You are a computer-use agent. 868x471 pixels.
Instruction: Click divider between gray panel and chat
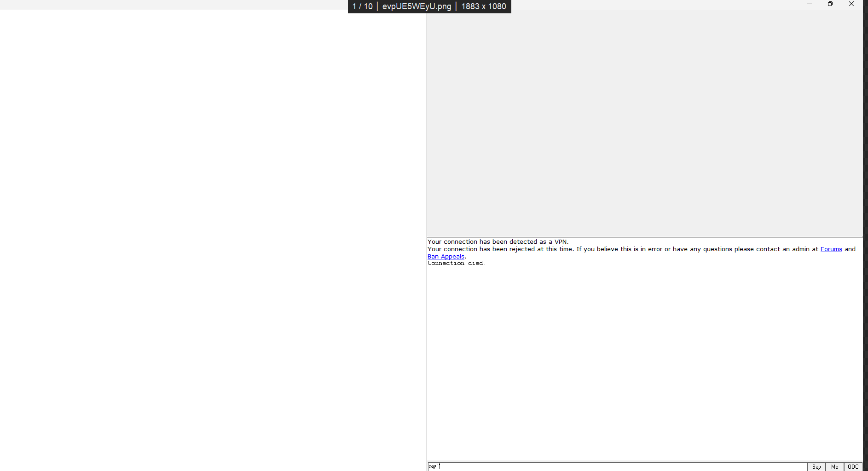tap(644, 237)
